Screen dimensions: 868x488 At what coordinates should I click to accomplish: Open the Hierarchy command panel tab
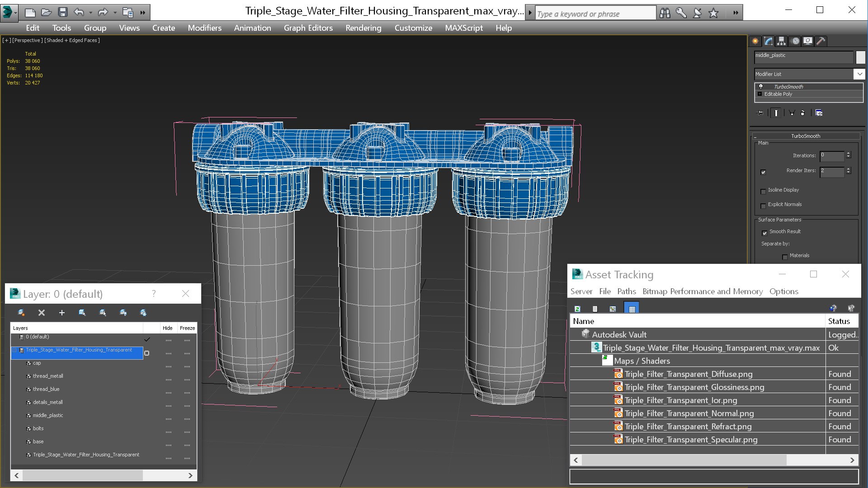(781, 41)
